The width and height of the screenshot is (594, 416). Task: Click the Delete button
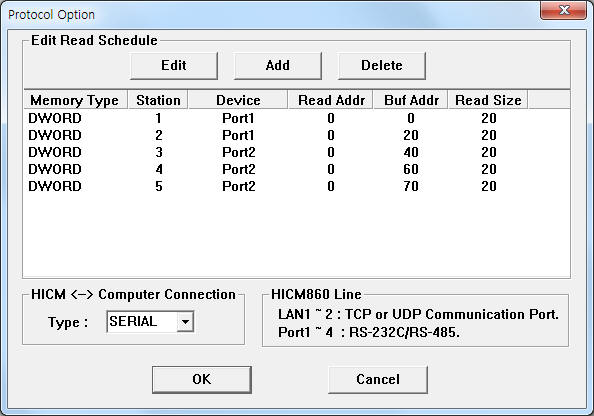[382, 66]
